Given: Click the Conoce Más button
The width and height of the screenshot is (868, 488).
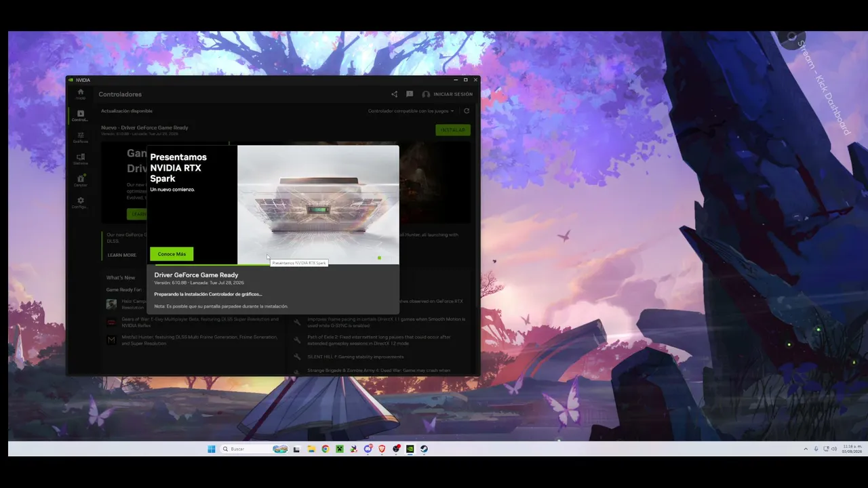Looking at the screenshot, I should click(x=172, y=254).
